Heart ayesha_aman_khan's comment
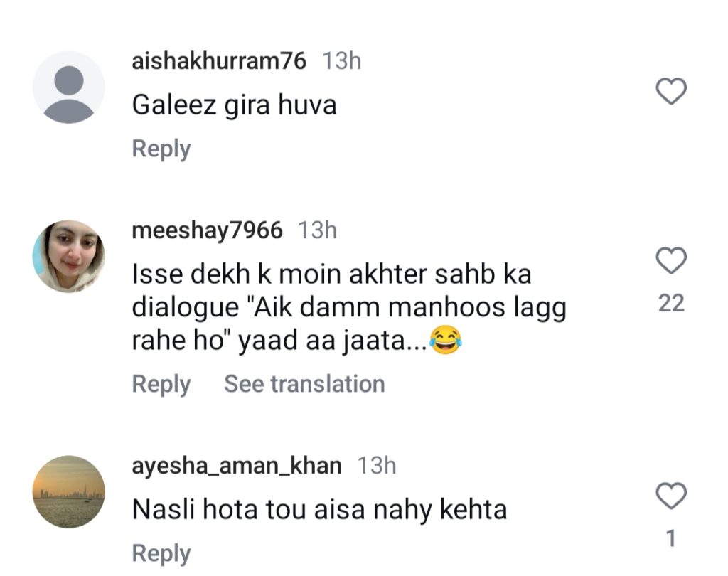The width and height of the screenshot is (728, 576). click(670, 496)
